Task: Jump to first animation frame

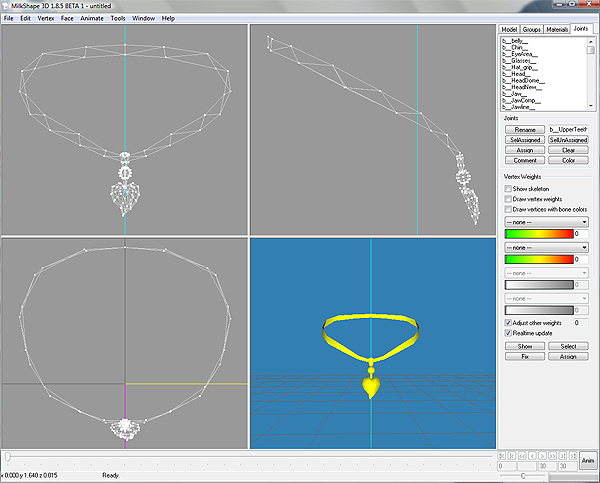Action: point(502,455)
